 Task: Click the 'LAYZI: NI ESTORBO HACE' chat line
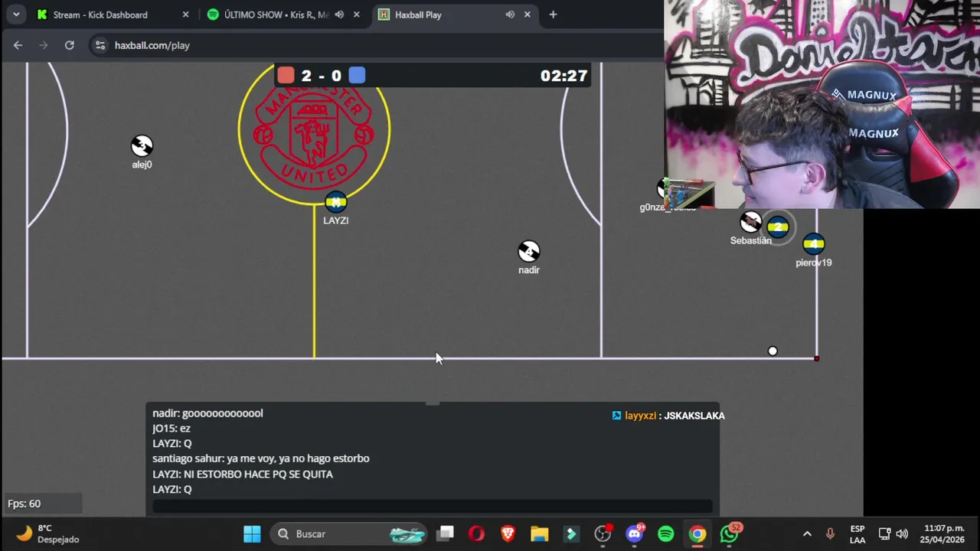[x=243, y=474]
